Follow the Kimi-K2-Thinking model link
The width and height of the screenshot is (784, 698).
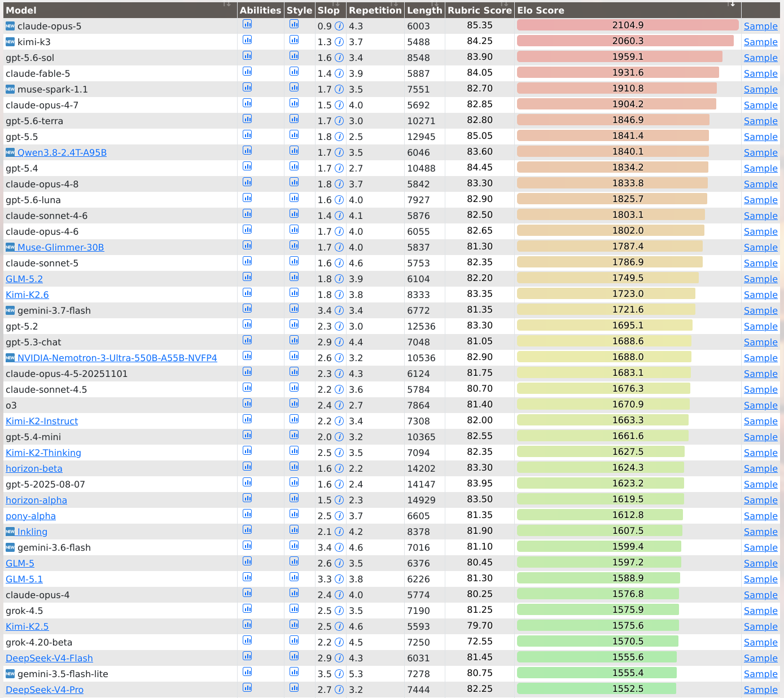pos(43,453)
